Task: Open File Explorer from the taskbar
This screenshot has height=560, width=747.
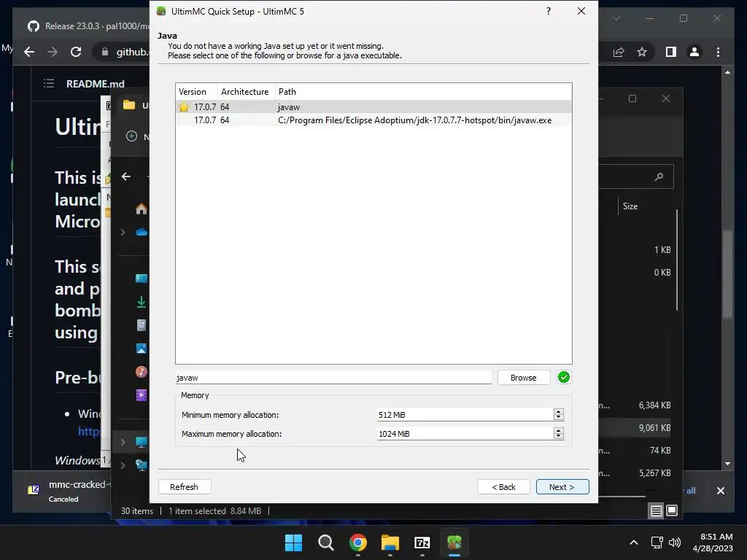Action: (390, 542)
